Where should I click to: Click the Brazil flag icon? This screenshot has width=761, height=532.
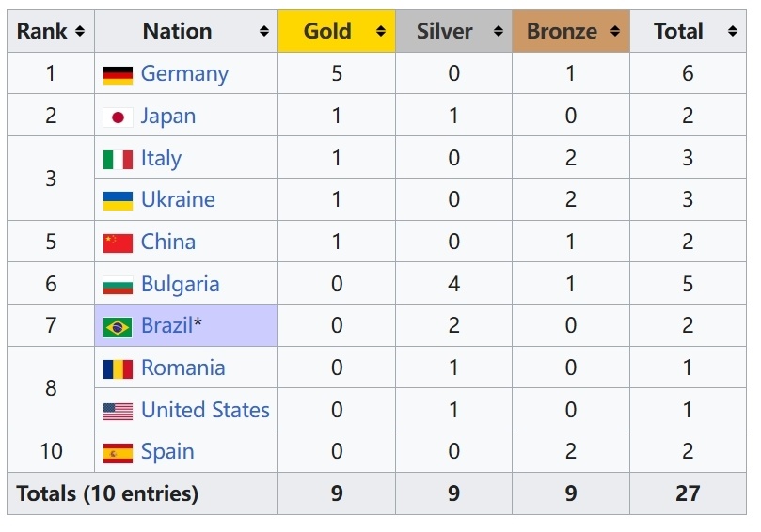[118, 326]
